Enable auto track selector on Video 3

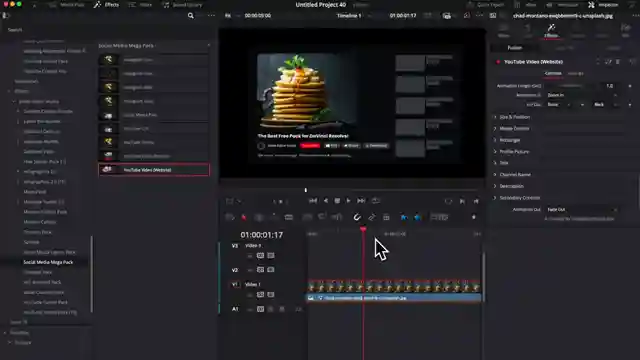point(260,256)
